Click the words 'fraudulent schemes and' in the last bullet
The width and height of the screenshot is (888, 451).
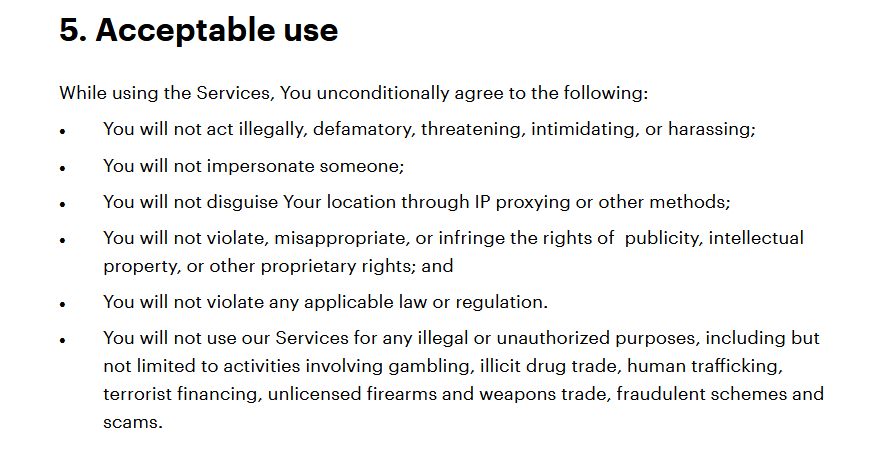(x=720, y=394)
